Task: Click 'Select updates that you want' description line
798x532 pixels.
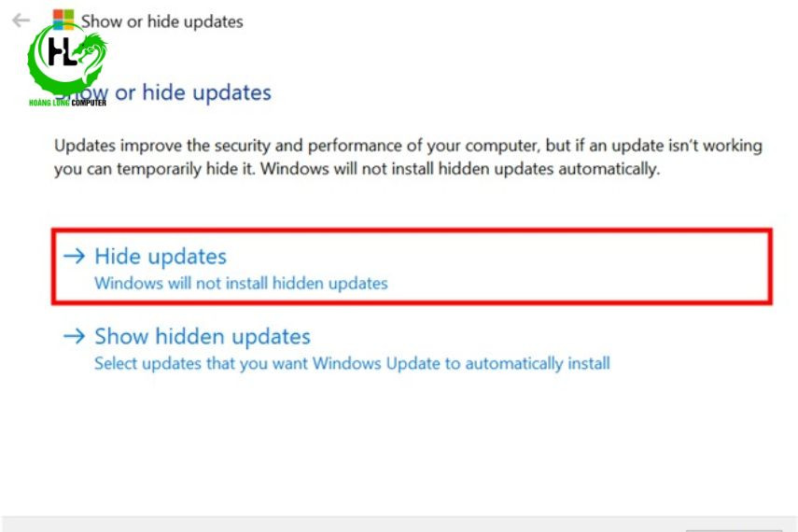Action: pyautogui.click(x=352, y=363)
